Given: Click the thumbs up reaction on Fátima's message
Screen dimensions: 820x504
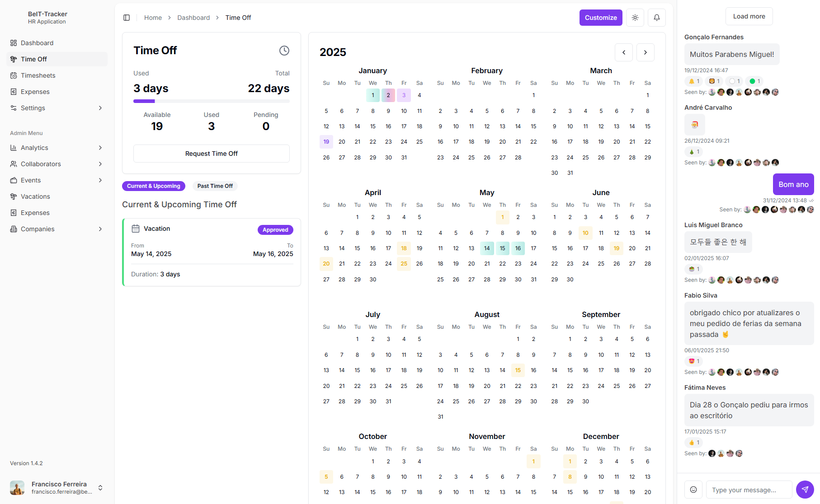Looking at the screenshot, I should pyautogui.click(x=694, y=443).
